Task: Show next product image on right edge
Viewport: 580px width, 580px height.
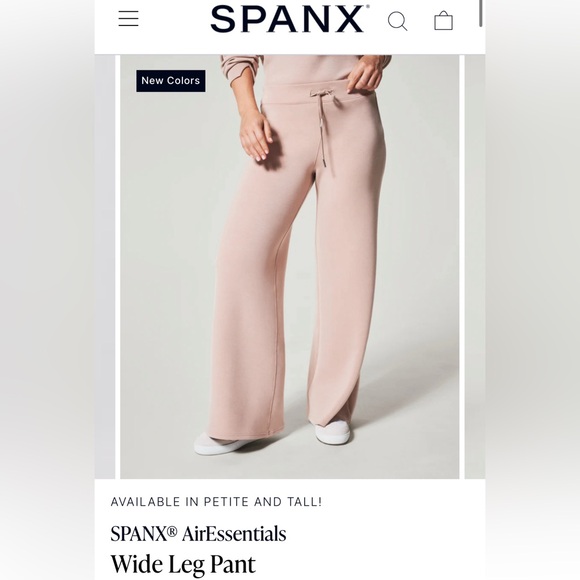Action: tap(475, 266)
